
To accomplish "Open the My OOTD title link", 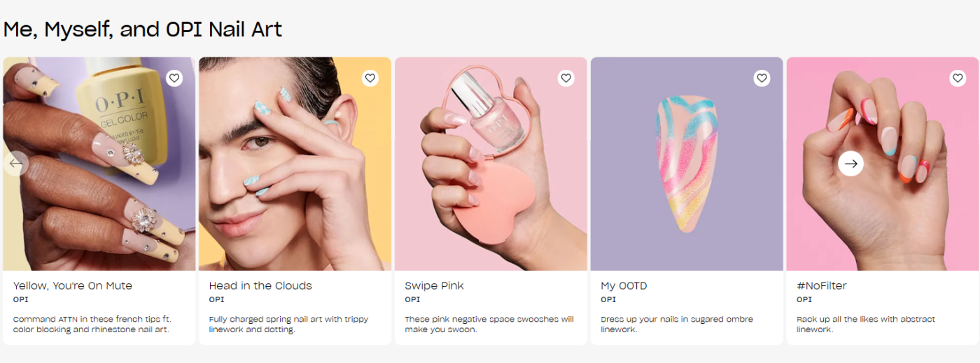I will pyautogui.click(x=624, y=285).
